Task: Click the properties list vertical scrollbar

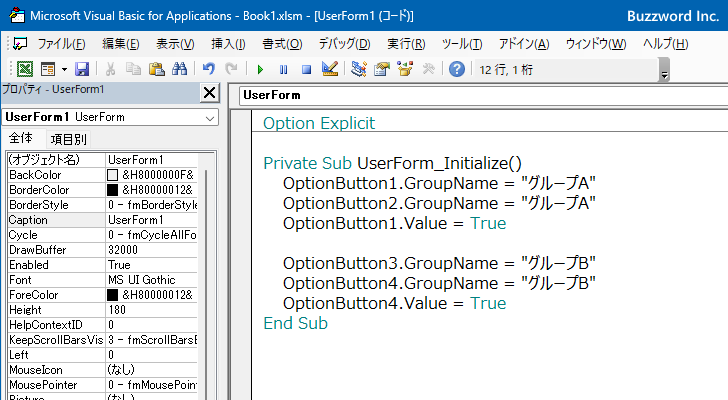Action: [207, 276]
